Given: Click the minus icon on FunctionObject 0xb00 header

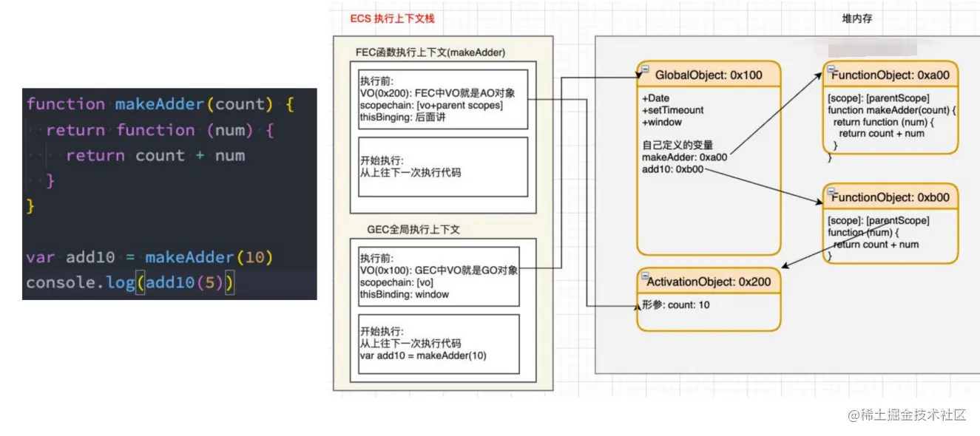Looking at the screenshot, I should [831, 191].
